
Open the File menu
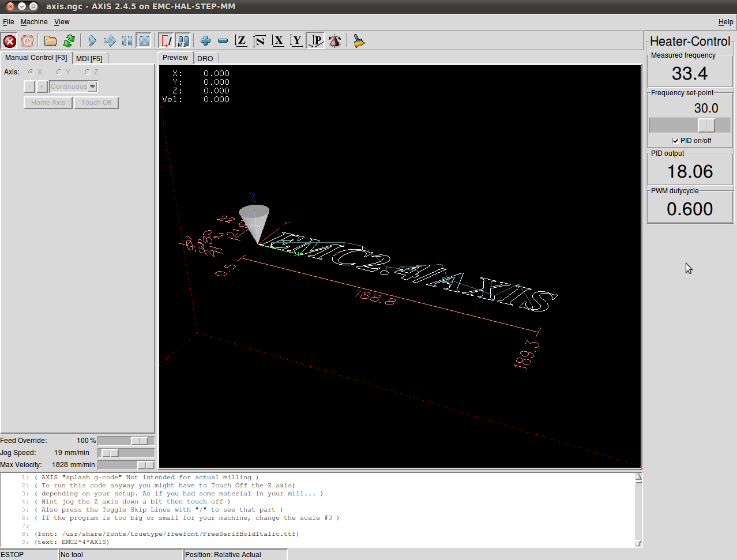(x=8, y=22)
